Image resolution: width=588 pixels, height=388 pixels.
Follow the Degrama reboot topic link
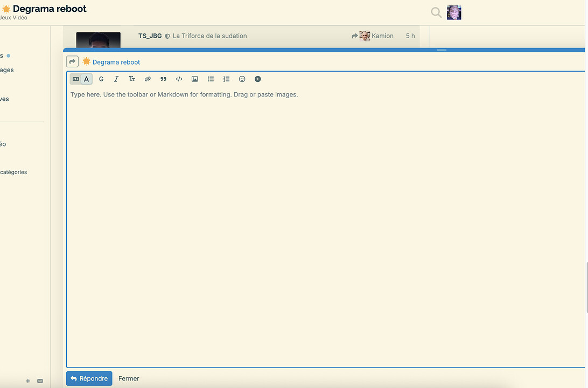coord(116,62)
